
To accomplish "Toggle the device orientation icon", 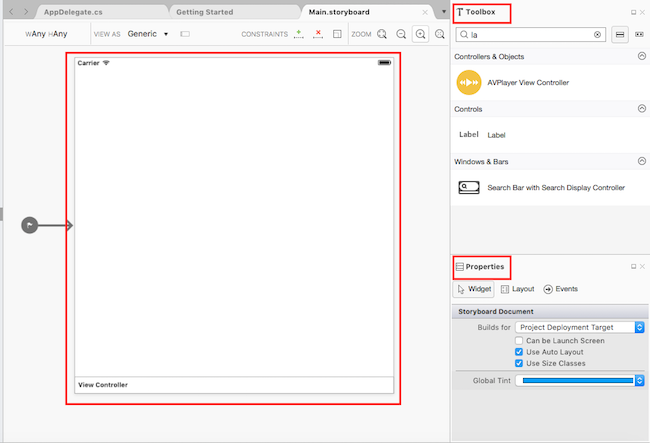I will 185,34.
